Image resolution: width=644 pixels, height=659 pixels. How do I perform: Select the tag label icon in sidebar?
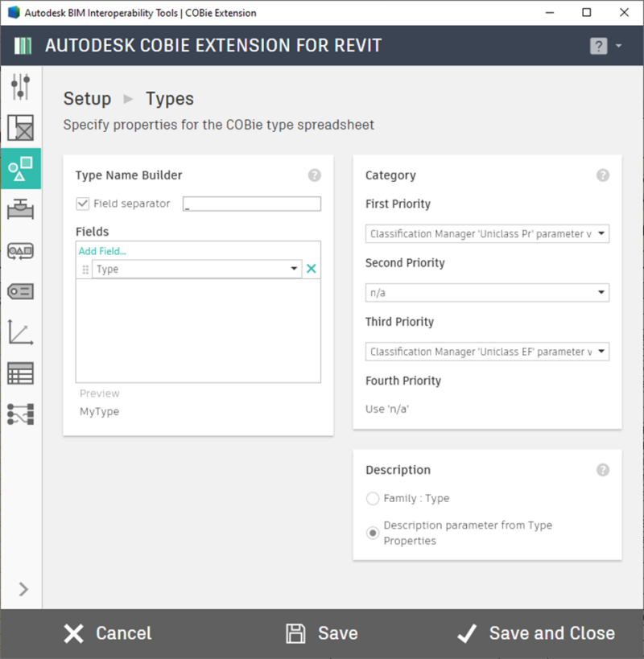point(20,291)
